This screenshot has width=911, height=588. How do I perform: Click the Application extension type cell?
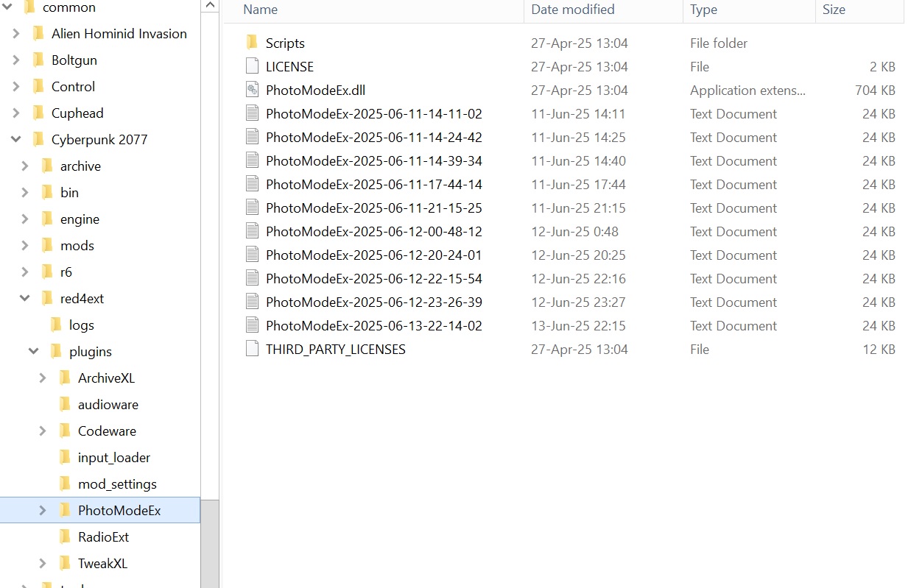point(748,90)
